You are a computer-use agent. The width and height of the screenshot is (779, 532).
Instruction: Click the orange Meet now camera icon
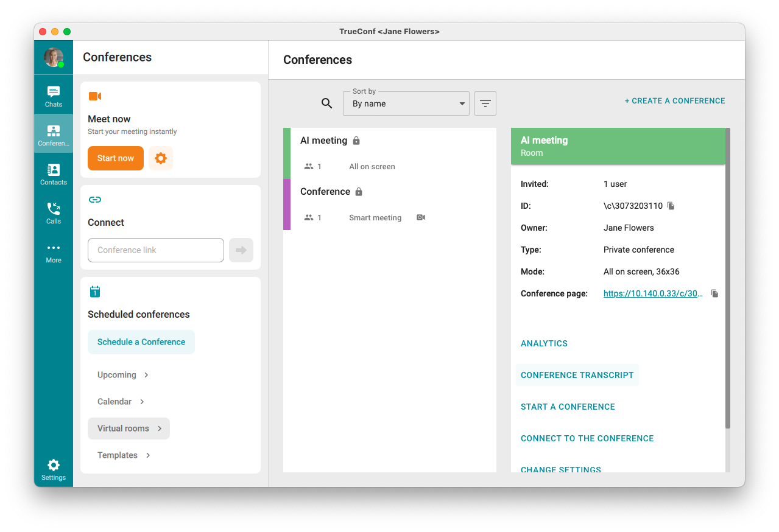(94, 96)
